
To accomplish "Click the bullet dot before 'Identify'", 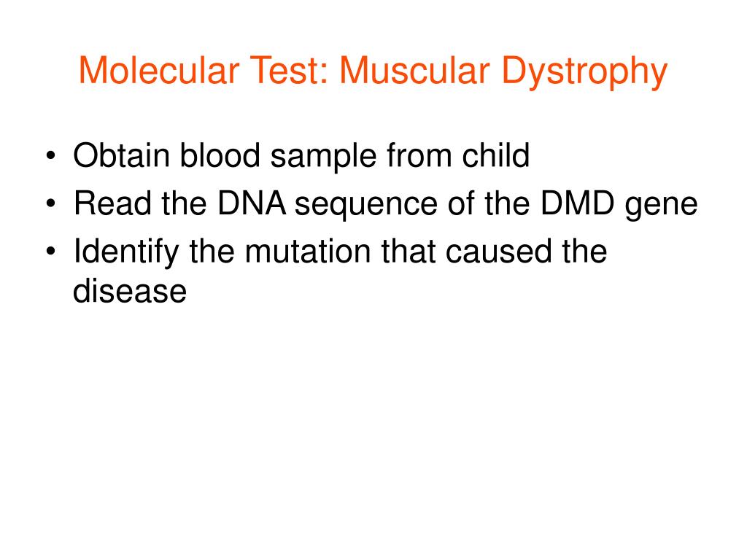I will coord(50,252).
